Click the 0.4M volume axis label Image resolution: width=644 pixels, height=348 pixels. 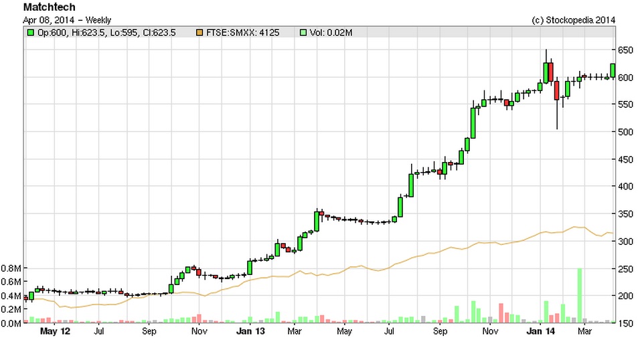[11, 296]
